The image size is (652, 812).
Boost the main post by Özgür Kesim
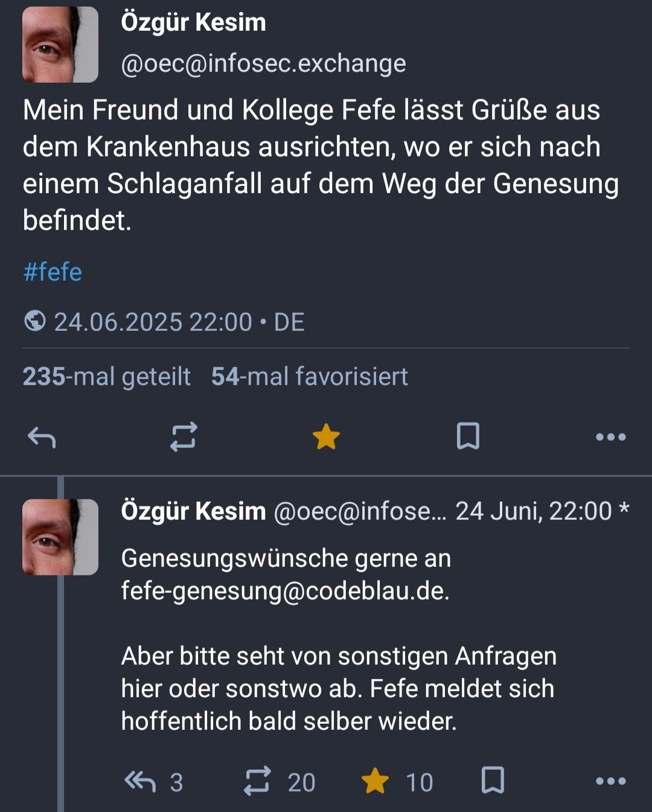pyautogui.click(x=184, y=436)
